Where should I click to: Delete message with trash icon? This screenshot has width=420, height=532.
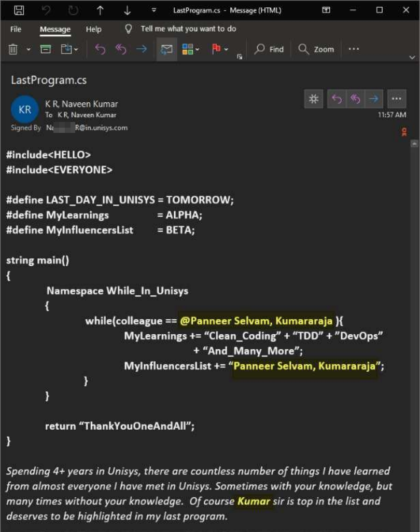[x=13, y=49]
